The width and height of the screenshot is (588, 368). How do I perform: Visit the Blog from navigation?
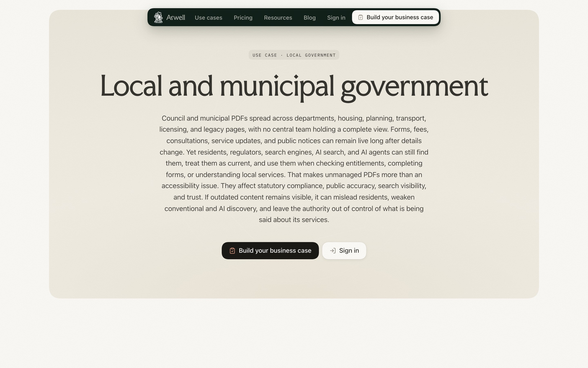tap(310, 18)
